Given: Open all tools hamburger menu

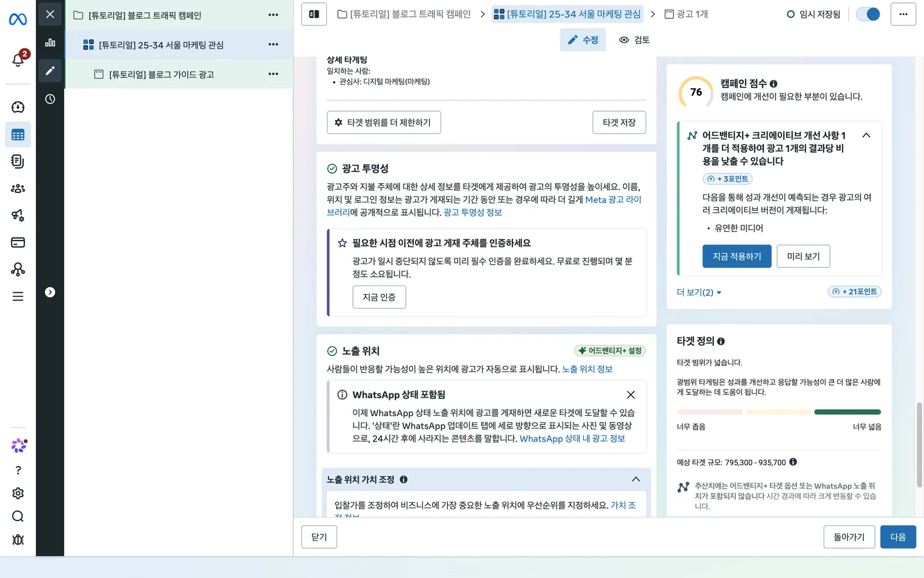Looking at the screenshot, I should 18,297.
